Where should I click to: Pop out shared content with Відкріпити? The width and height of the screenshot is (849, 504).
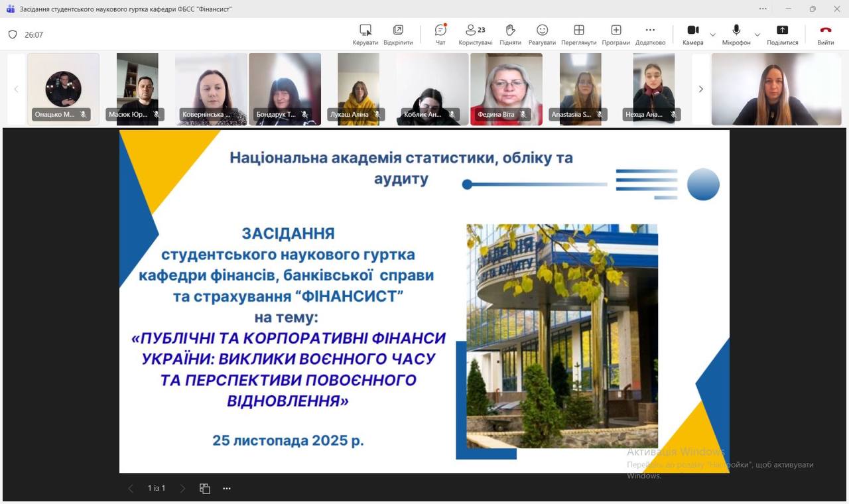(398, 34)
